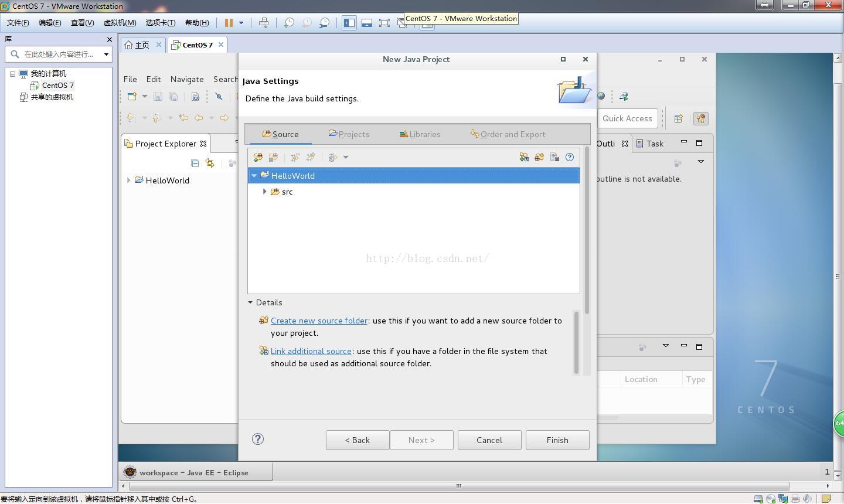Click the Link additional source link
The image size is (844, 504).
[311, 351]
